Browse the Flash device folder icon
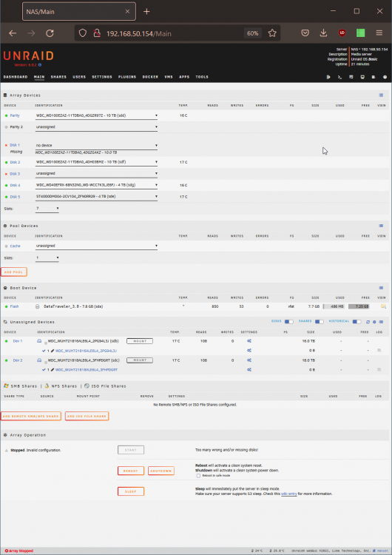The width and height of the screenshot is (392, 555). coord(383,306)
